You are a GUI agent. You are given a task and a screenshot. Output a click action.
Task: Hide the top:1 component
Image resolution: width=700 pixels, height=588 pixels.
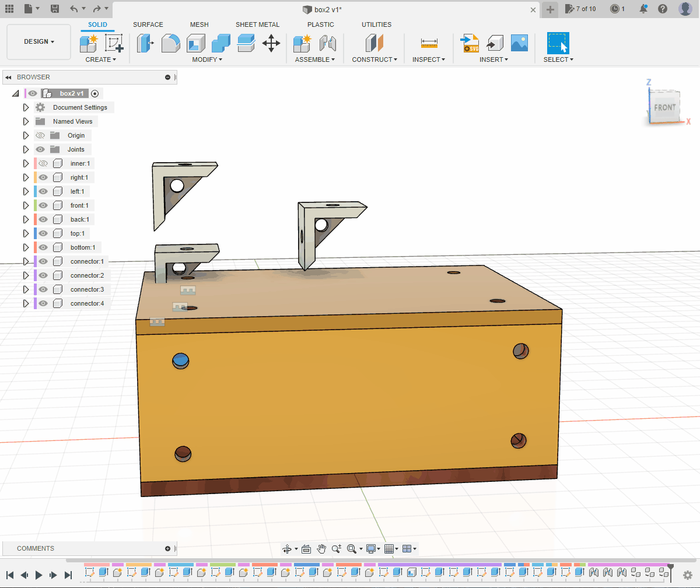tap(43, 233)
